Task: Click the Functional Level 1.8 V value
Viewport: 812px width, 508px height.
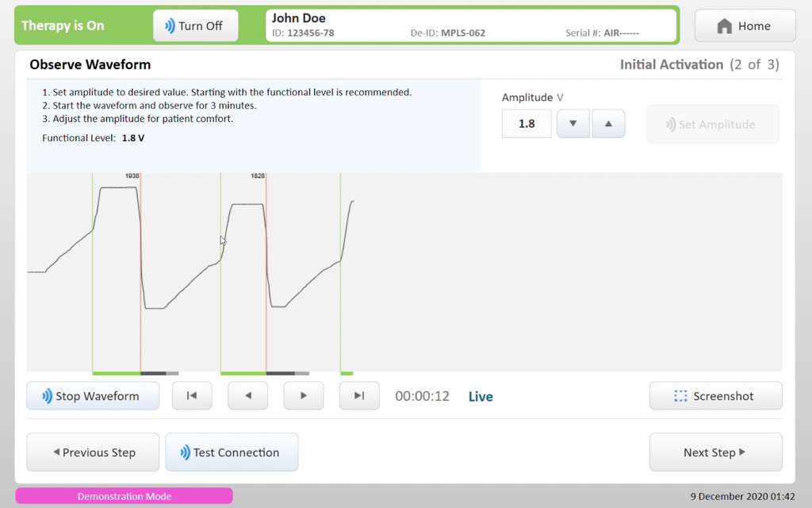Action: click(133, 138)
